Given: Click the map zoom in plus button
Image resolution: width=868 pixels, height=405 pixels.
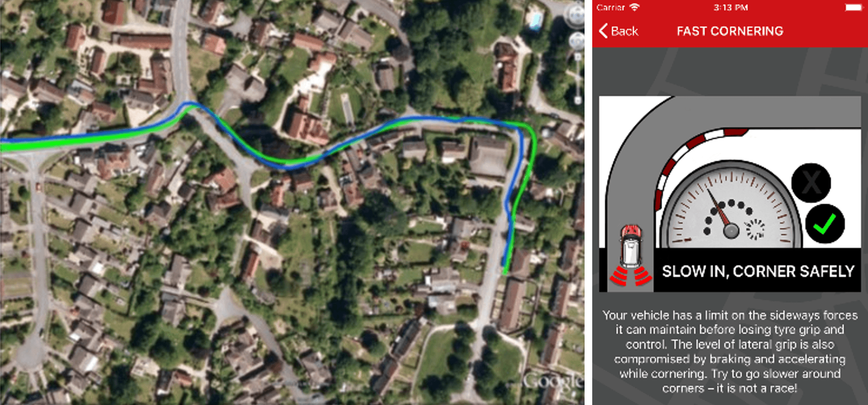Looking at the screenshot, I should tap(578, 57).
